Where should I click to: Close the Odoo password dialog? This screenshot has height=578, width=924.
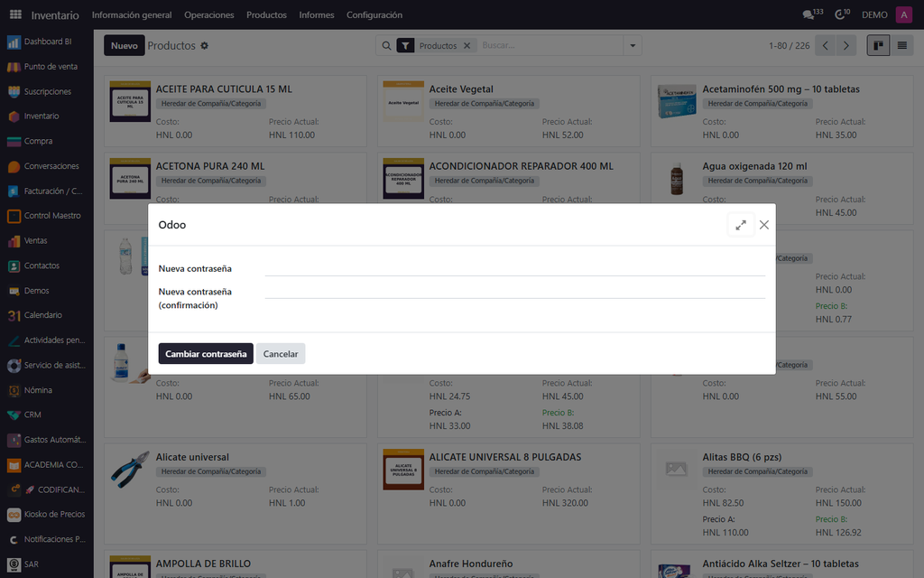coord(764,225)
